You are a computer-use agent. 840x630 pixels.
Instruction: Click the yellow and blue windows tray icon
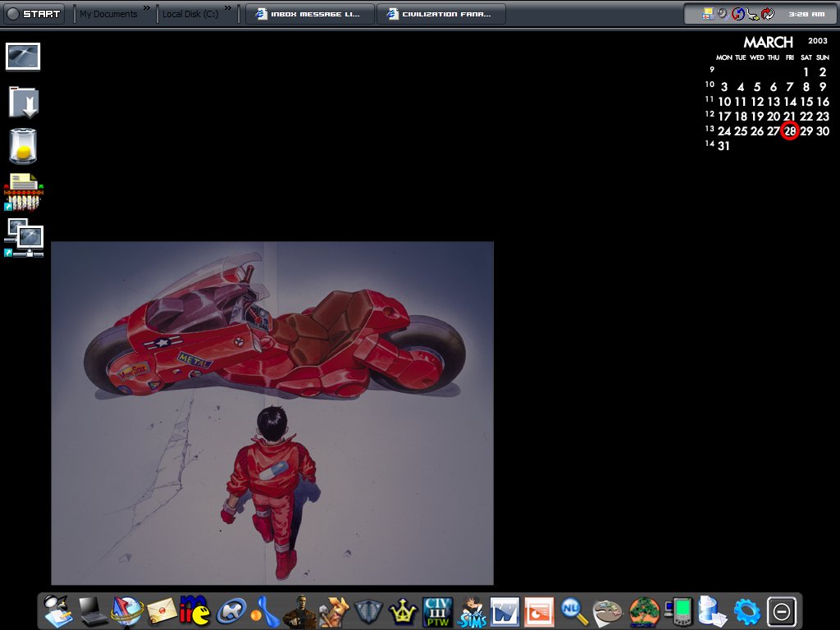click(708, 13)
